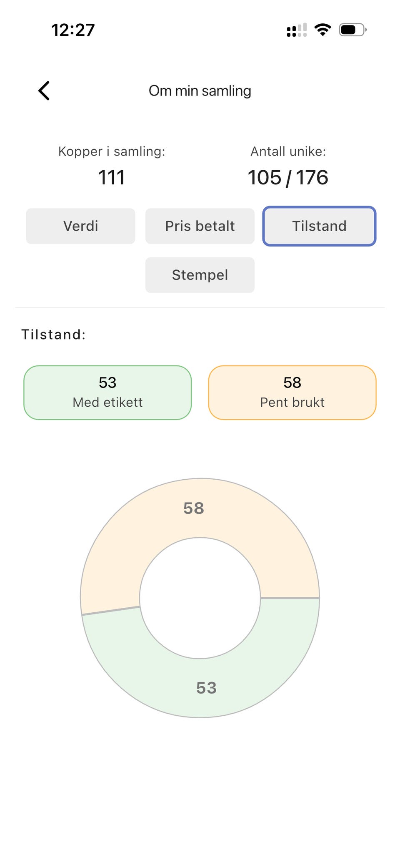
Task: Click the white center of the donut chart
Action: click(x=200, y=598)
